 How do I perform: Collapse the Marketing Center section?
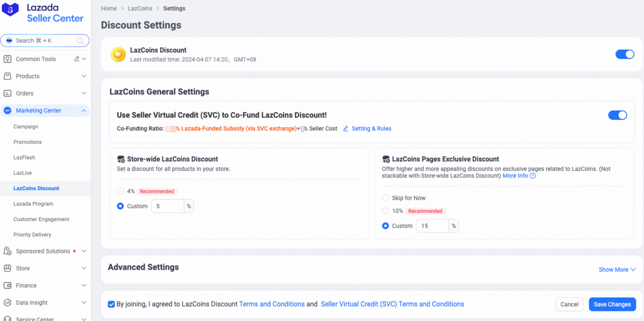point(84,110)
